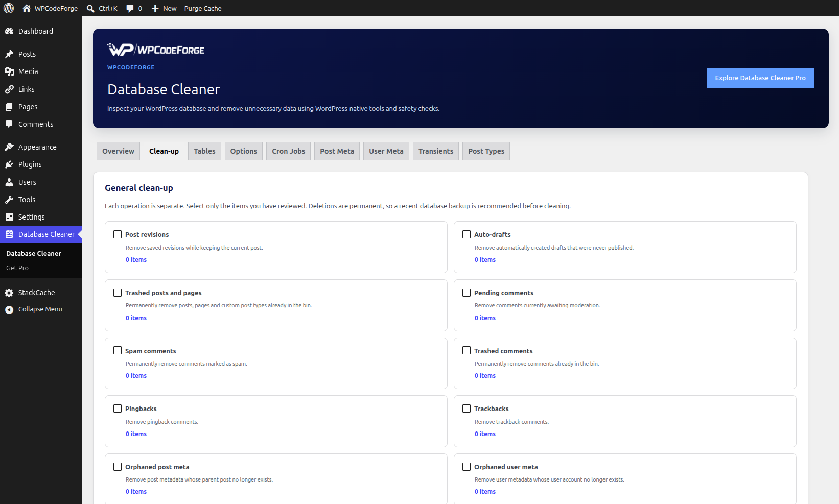Open the Dashboard gauge icon
The height and width of the screenshot is (504, 839).
9,31
